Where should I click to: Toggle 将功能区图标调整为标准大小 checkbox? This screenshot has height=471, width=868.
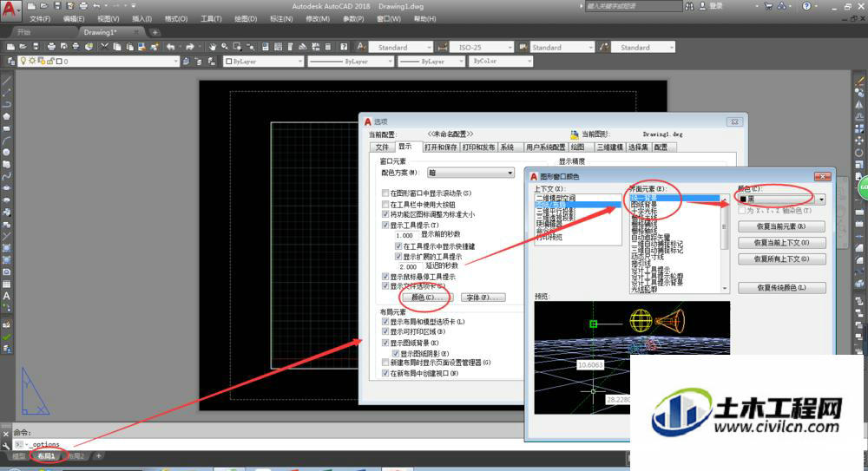pyautogui.click(x=385, y=214)
